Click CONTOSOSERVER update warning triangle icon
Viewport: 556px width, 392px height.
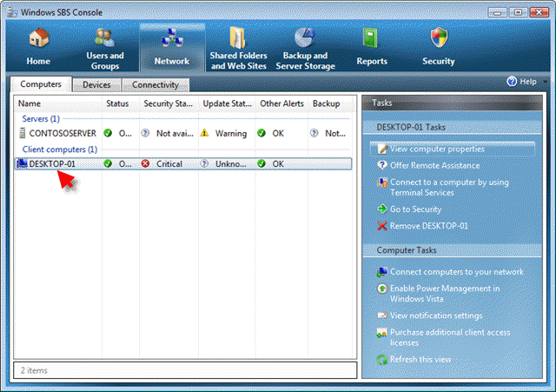pyautogui.click(x=205, y=133)
